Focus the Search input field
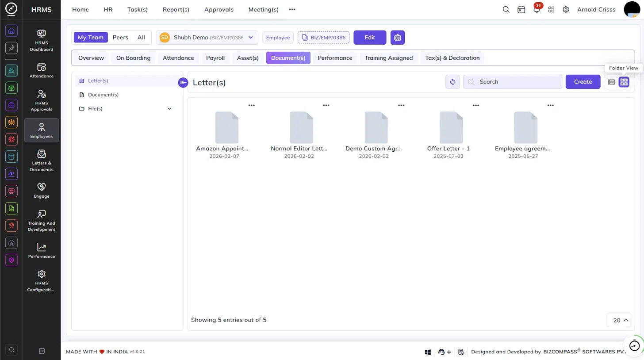 pyautogui.click(x=513, y=82)
